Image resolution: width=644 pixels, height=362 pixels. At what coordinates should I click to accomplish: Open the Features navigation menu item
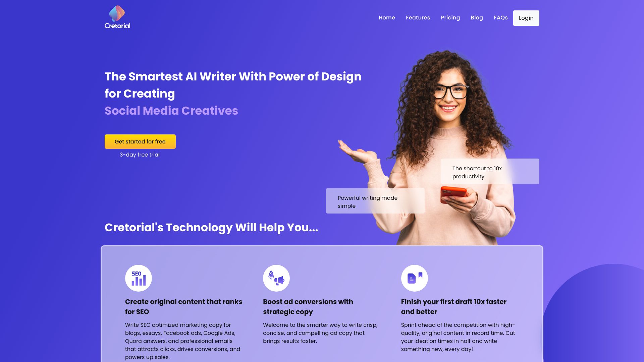pyautogui.click(x=418, y=18)
